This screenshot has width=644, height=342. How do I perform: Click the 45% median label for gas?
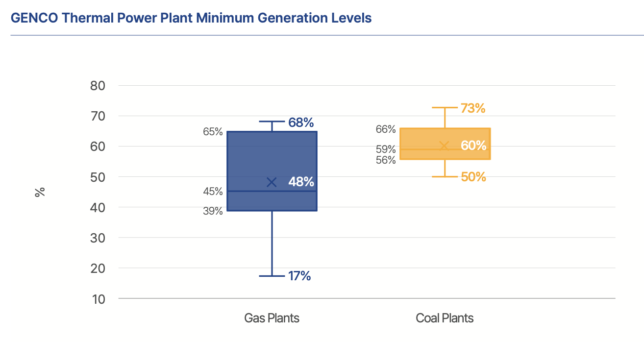(x=213, y=192)
